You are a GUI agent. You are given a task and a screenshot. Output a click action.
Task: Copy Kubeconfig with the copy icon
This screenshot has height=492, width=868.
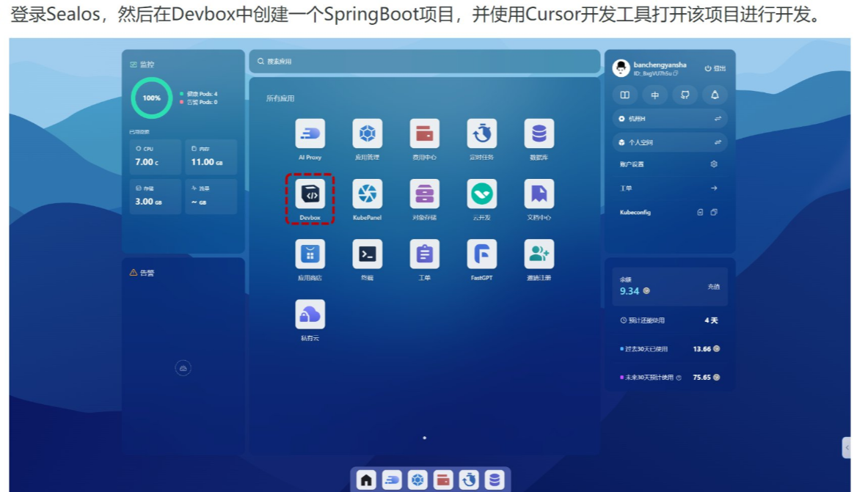[714, 212]
